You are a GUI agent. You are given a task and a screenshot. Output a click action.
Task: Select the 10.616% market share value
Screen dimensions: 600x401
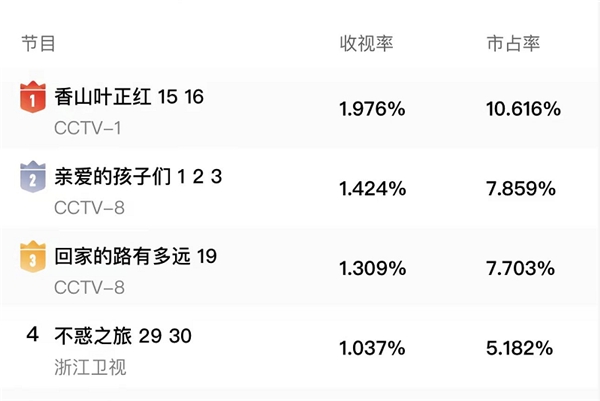[523, 109]
